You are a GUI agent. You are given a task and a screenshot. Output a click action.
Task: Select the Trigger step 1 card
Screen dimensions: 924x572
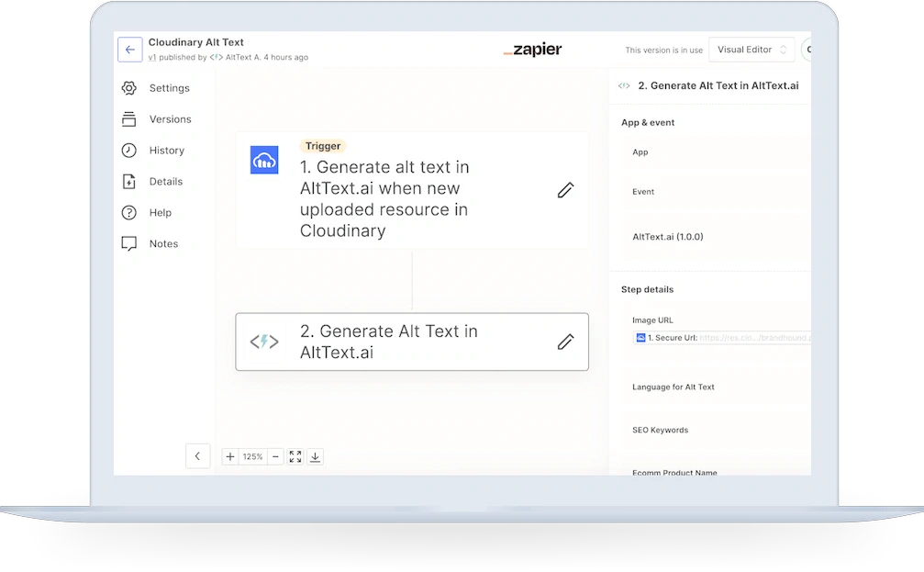tap(412, 190)
